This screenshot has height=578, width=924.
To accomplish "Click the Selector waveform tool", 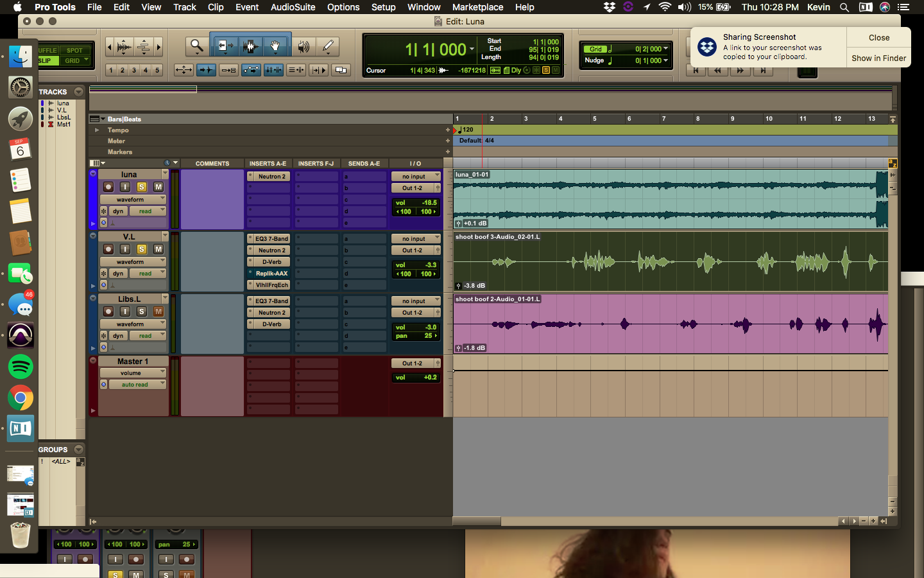I will coord(250,46).
